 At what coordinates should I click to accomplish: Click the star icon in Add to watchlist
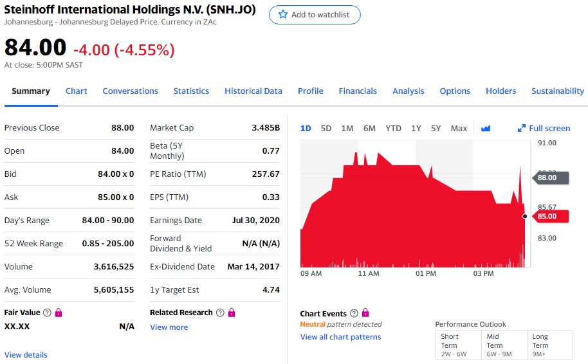(283, 15)
